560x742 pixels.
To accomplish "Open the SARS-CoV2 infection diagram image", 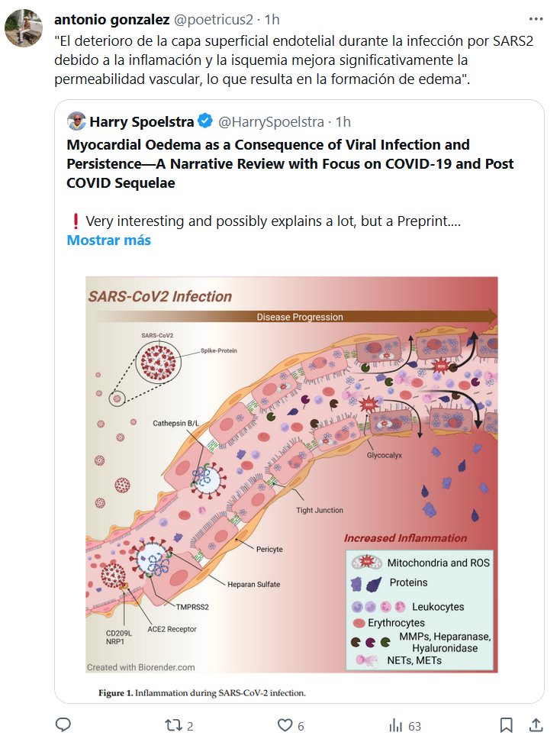I will 291,473.
